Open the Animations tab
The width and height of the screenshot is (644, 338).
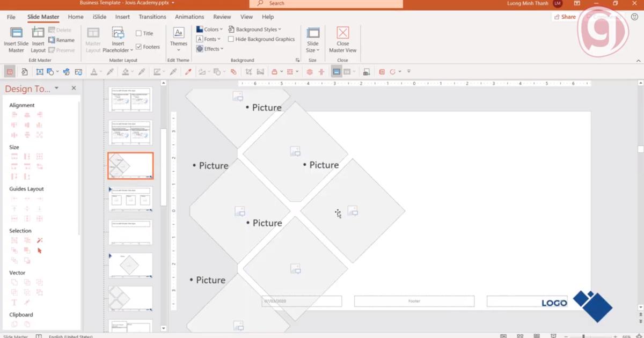pyautogui.click(x=189, y=17)
